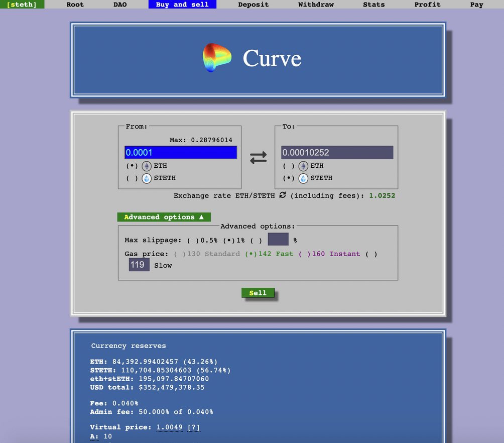Image resolution: width=504 pixels, height=443 pixels.
Task: Focus the custom slippage percent field
Action: tap(278, 240)
